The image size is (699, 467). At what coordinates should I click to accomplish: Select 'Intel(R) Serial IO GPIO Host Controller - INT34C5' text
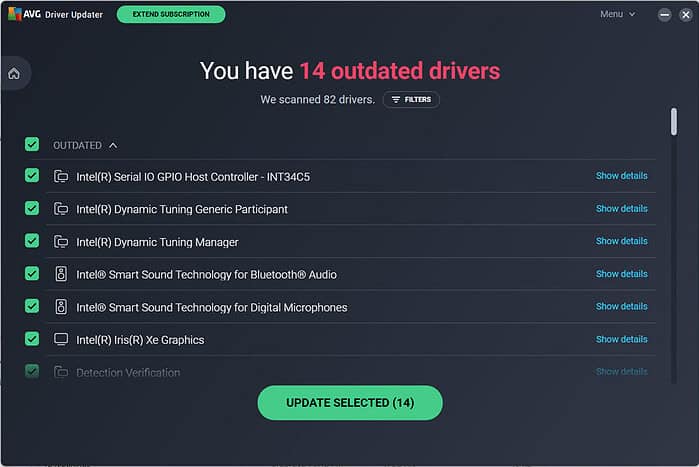tap(193, 177)
